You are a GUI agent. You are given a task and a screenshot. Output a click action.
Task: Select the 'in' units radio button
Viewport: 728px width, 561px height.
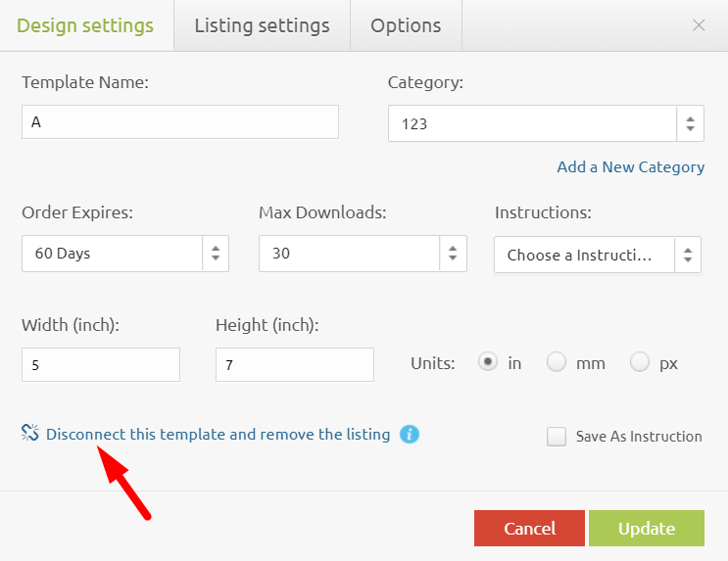tap(487, 362)
